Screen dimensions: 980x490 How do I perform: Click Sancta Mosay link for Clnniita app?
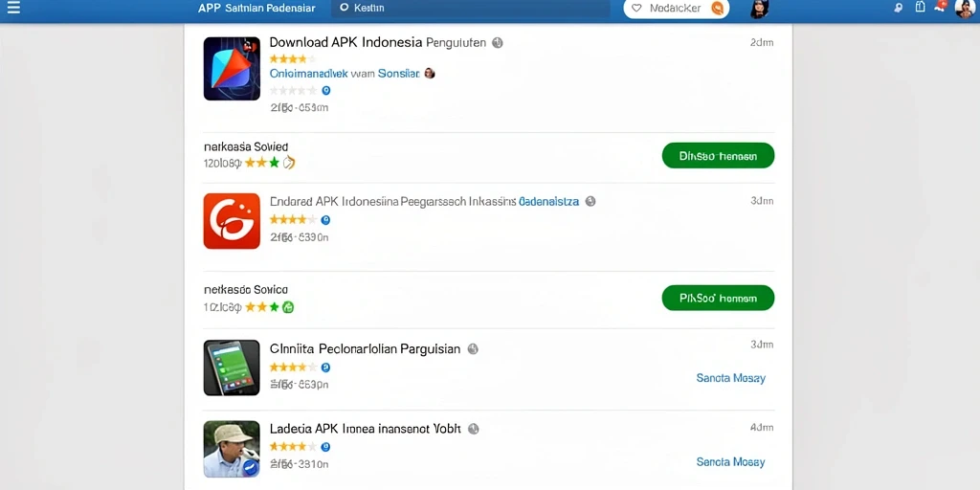(x=730, y=378)
